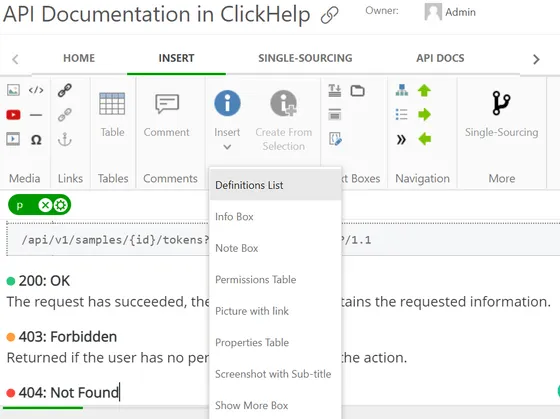The image size is (560, 419).
Task: Insert a horizontal line
Action: (36, 115)
